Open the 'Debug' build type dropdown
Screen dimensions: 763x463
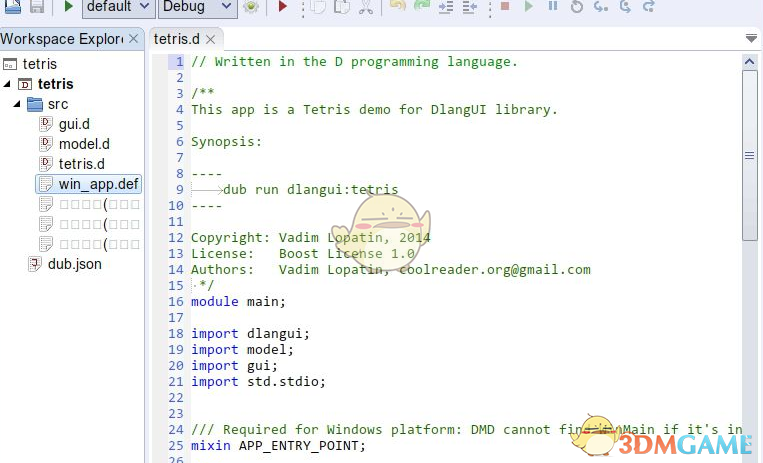(x=198, y=7)
